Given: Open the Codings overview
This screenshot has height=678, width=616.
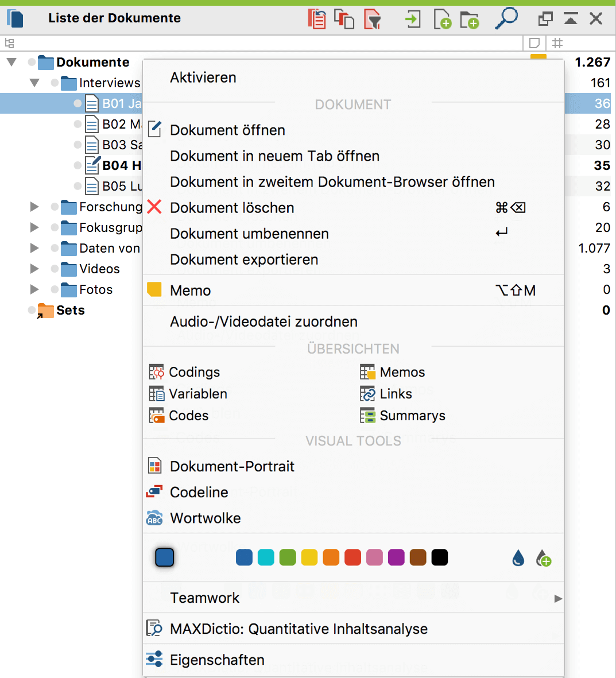Looking at the screenshot, I should pos(194,372).
